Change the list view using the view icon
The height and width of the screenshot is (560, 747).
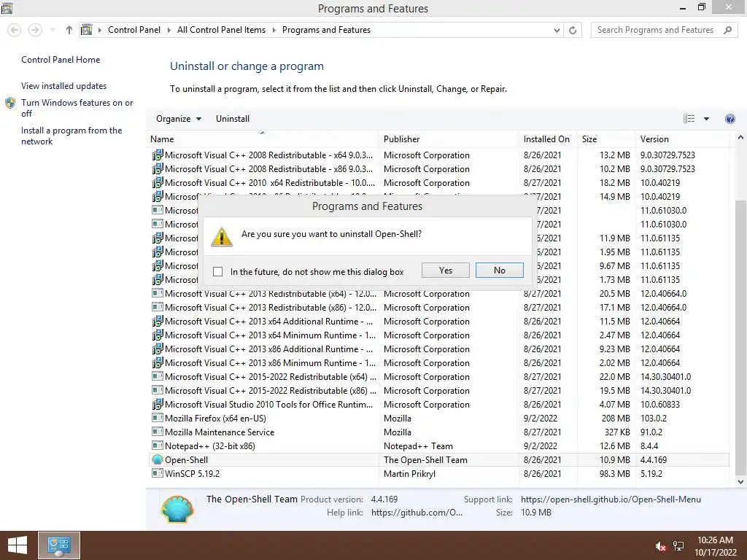[689, 119]
